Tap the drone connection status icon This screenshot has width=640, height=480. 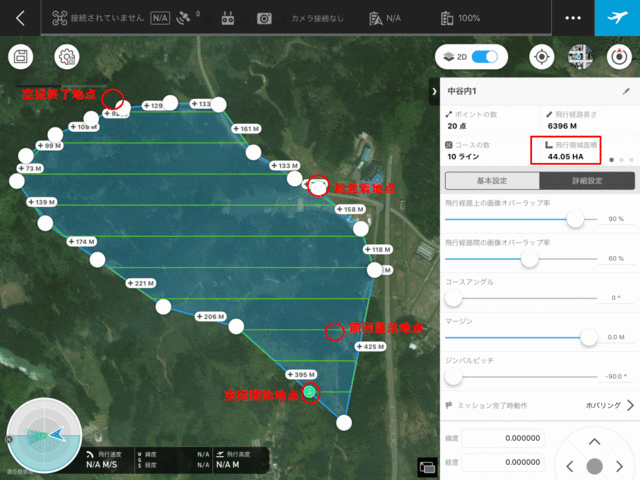[x=60, y=18]
